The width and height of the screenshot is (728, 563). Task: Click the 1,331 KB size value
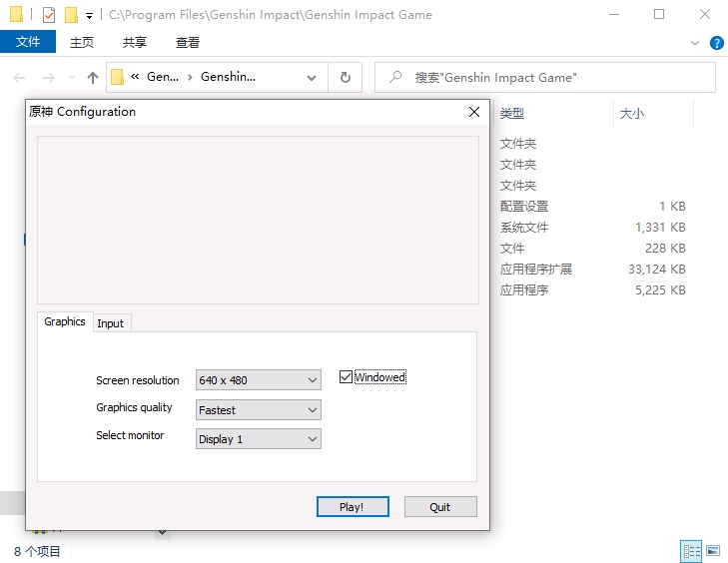(x=660, y=228)
